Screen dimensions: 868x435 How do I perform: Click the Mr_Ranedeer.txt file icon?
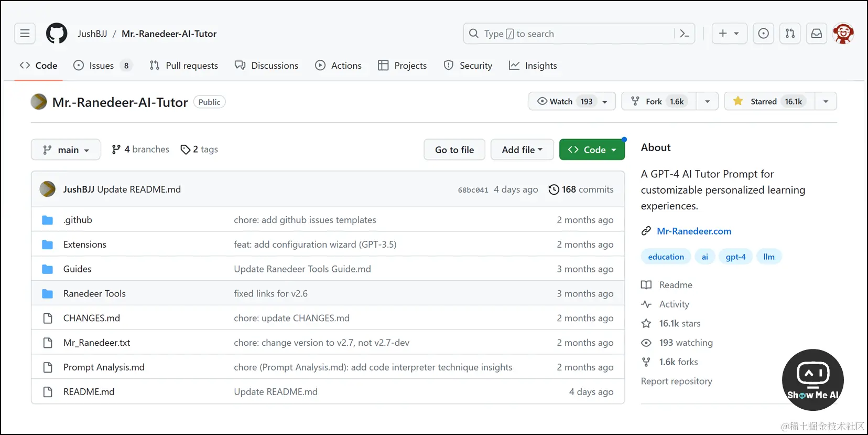click(48, 343)
